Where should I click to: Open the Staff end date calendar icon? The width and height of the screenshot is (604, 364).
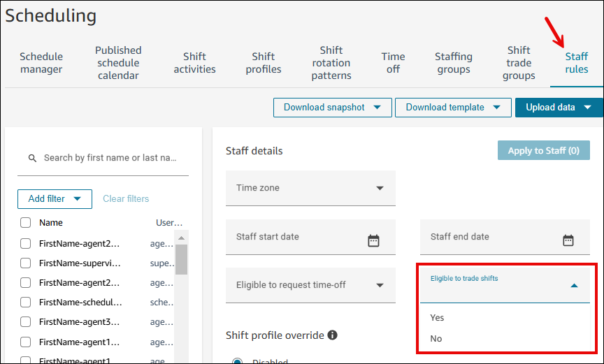pyautogui.click(x=568, y=240)
